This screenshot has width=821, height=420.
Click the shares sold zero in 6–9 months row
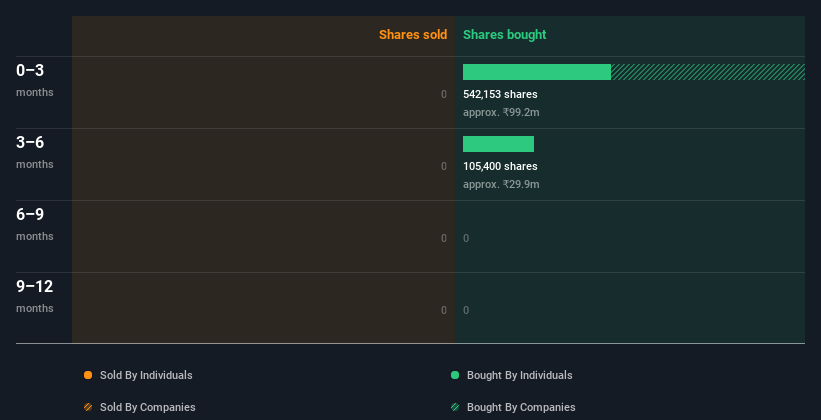(444, 238)
